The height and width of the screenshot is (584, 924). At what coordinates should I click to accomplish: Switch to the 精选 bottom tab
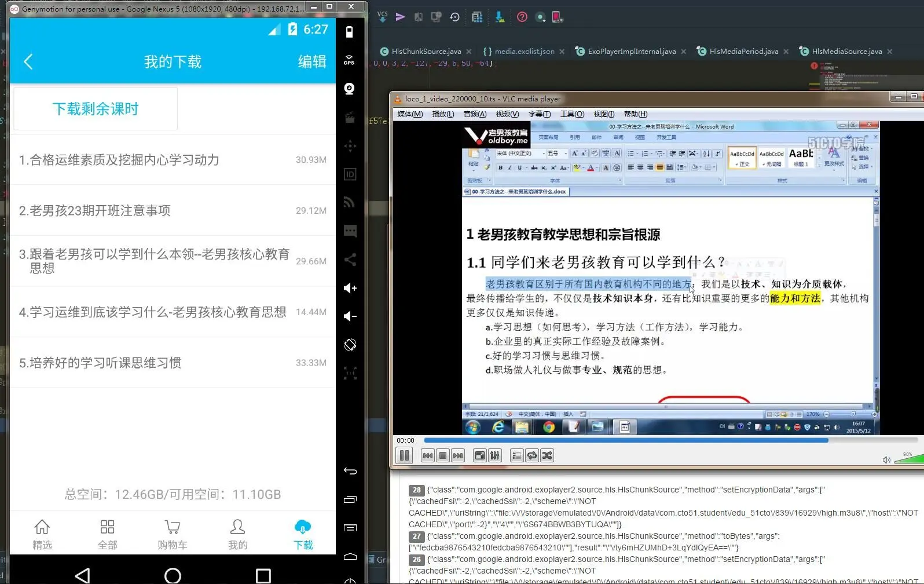click(42, 534)
